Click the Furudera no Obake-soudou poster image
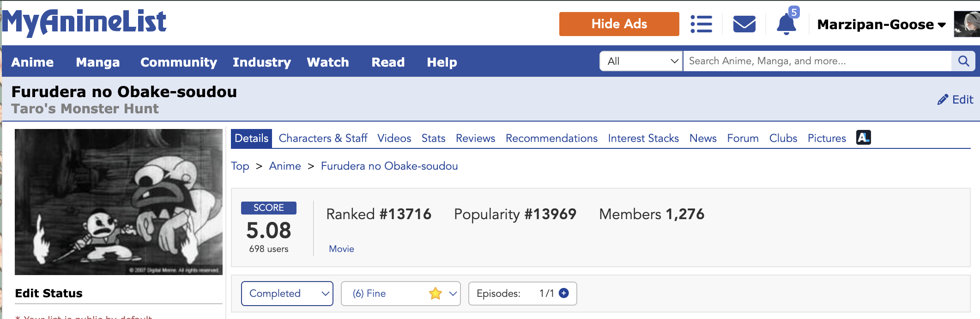 coord(119,202)
